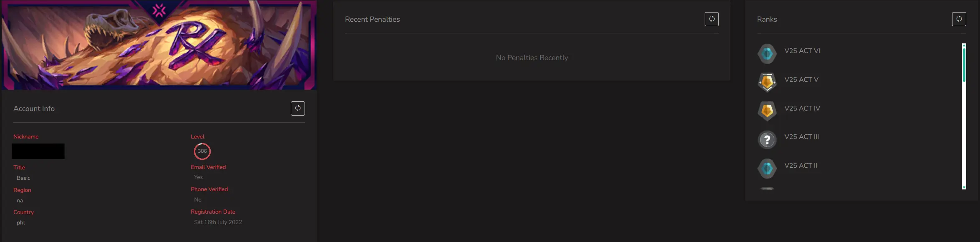Select the V25 ACT III label
Viewport: 980px width, 242px height.
[x=801, y=137]
